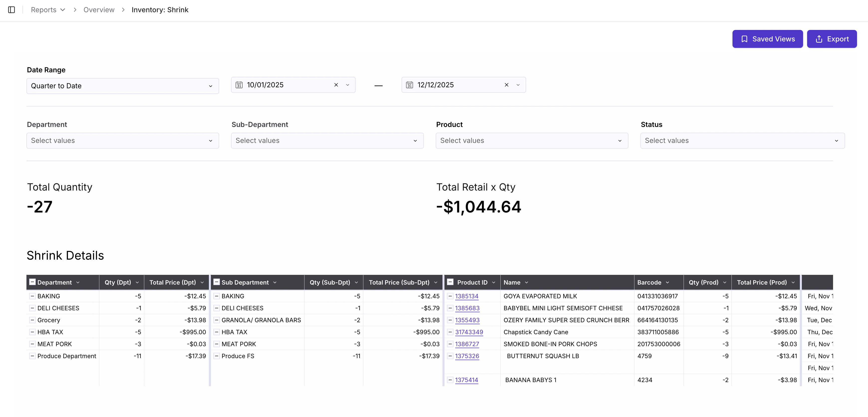Open Barcode column header sort menu
Screen dimensions: 868x417
coord(668,282)
